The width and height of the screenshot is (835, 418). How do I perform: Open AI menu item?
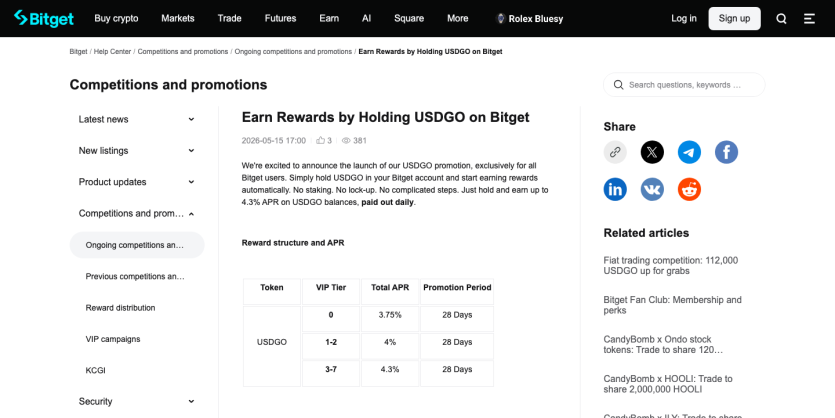click(366, 19)
